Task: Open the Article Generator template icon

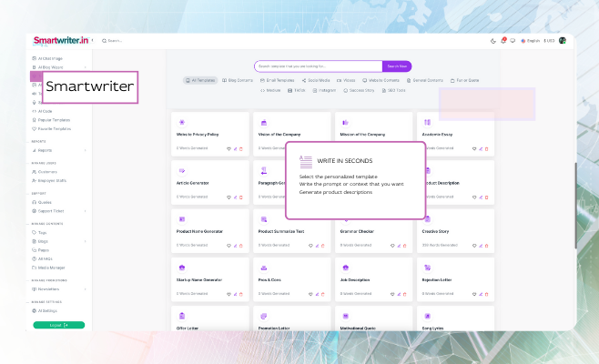Action: [x=182, y=171]
